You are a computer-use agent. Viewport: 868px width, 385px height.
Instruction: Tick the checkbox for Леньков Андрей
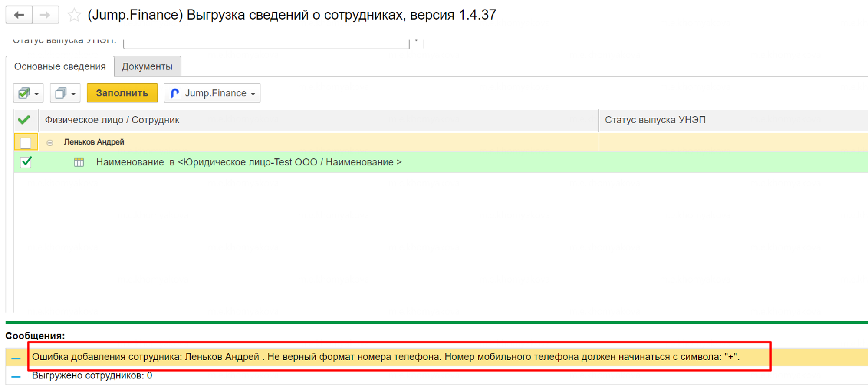click(26, 142)
